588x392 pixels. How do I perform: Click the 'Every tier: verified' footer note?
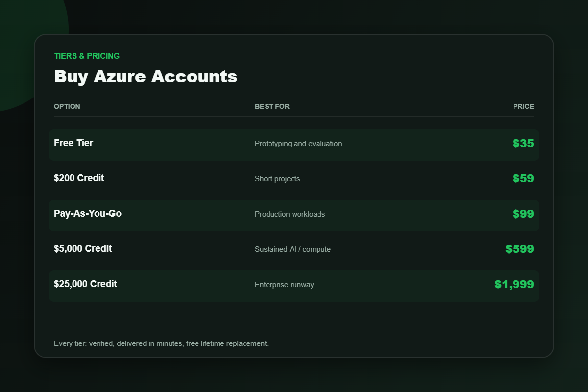click(x=161, y=343)
